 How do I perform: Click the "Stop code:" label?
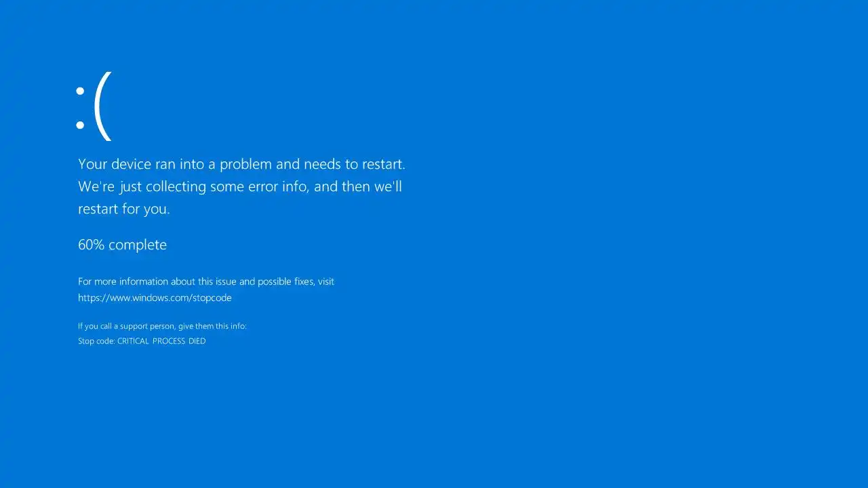point(96,341)
